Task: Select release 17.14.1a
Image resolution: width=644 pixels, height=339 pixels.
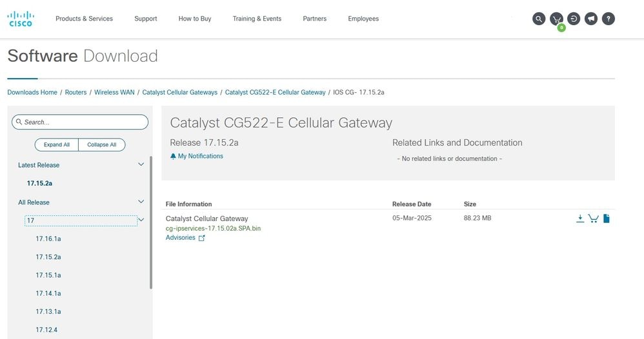Action: [x=48, y=293]
